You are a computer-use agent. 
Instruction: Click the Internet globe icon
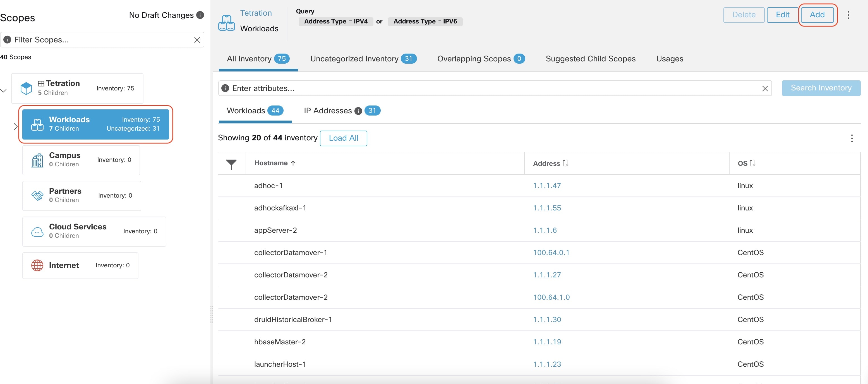point(37,265)
